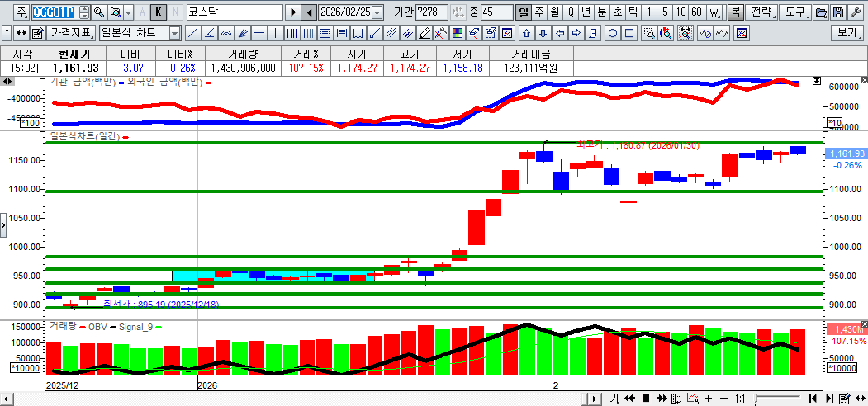Switch to weekly (주) period

[538, 12]
